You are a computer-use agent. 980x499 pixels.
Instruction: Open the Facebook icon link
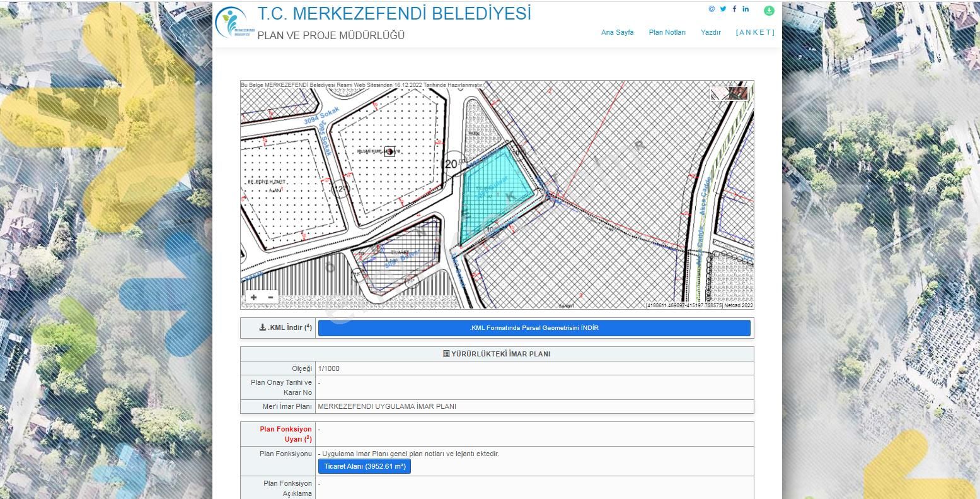click(x=734, y=9)
